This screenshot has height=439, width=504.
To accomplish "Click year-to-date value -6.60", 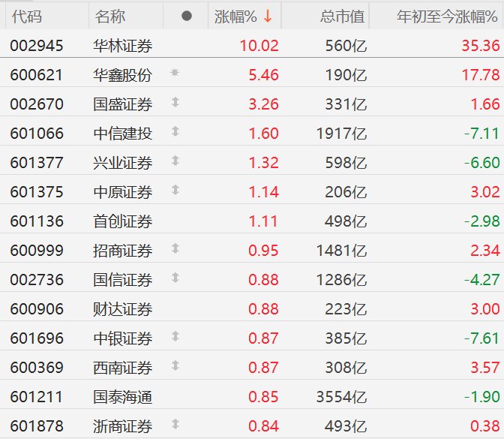I will (x=481, y=163).
